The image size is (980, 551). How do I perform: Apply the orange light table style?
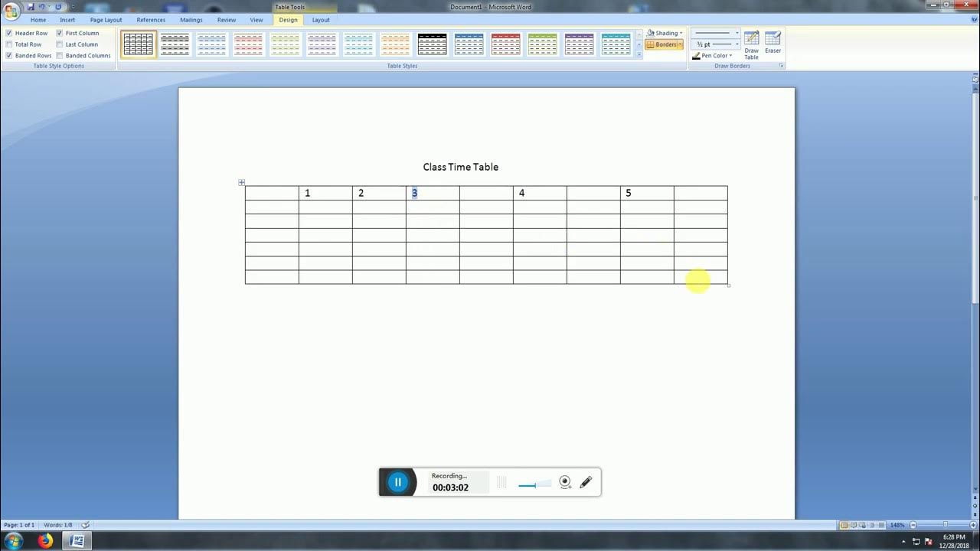click(x=395, y=44)
